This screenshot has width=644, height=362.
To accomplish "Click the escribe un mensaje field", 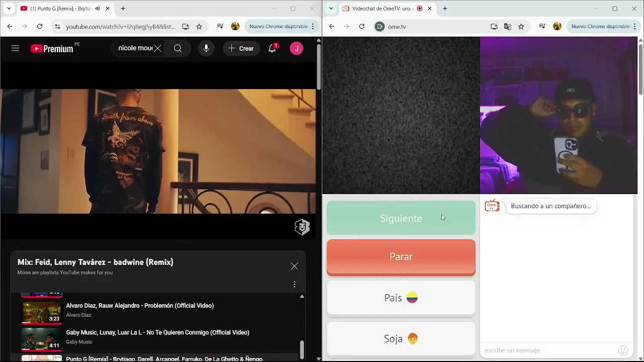I will tap(548, 350).
